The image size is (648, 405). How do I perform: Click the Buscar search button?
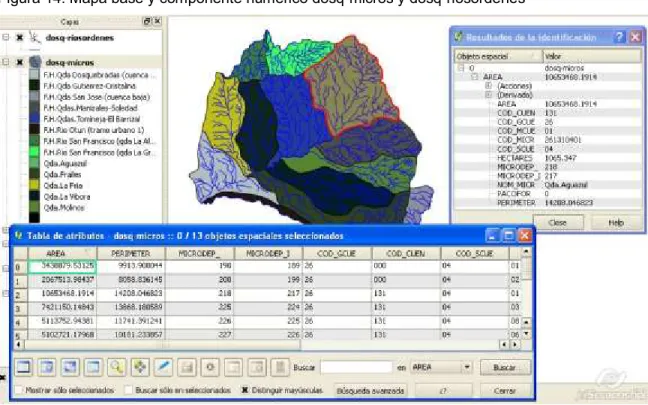pos(505,367)
